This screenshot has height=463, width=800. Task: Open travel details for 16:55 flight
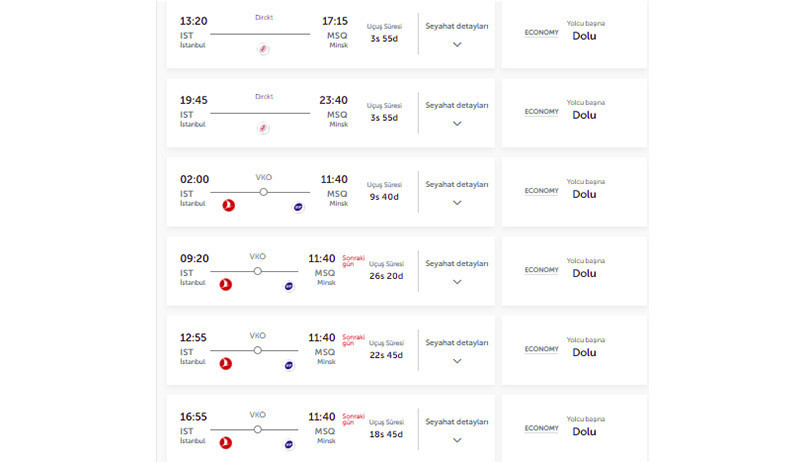click(x=457, y=430)
